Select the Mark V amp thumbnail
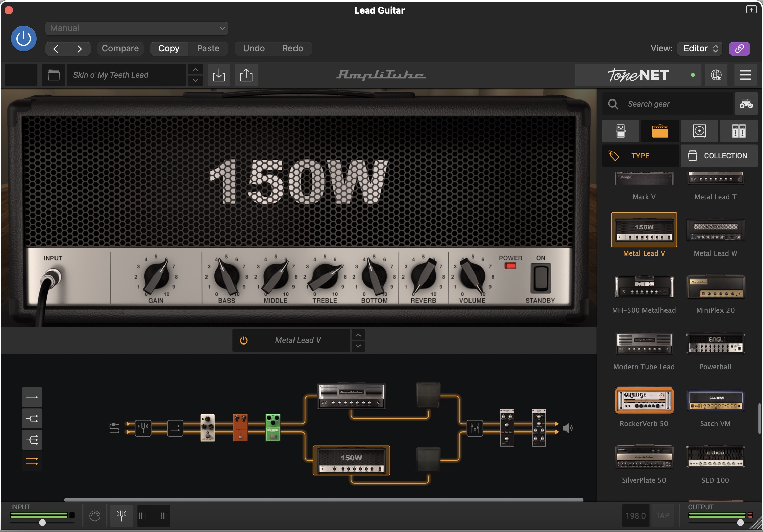This screenshot has width=763, height=532. coord(644,178)
